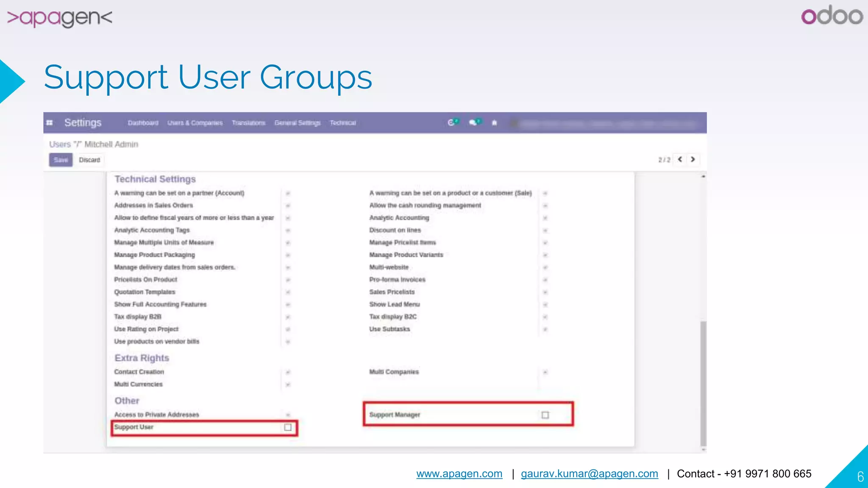Click 'Allow the cash rounding management' label

(x=425, y=205)
